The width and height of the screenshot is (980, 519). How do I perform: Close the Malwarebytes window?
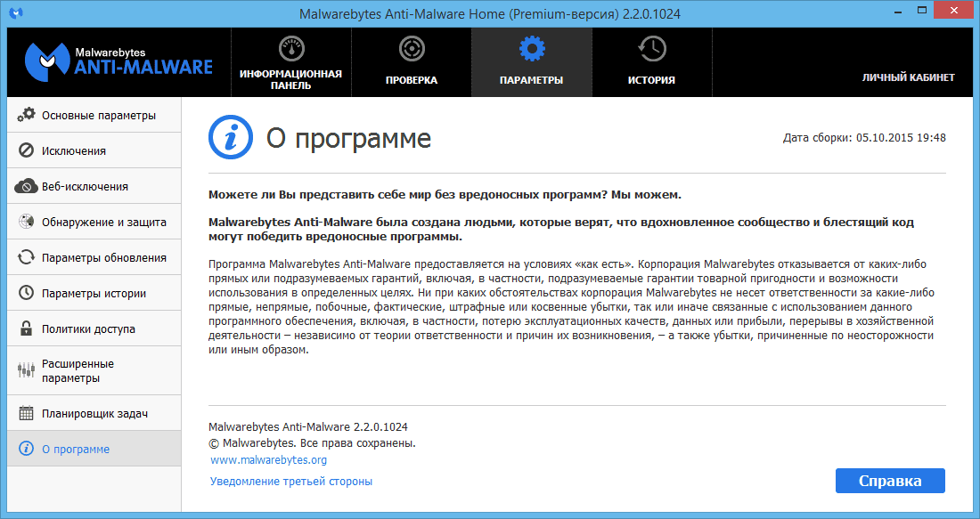[x=954, y=11]
